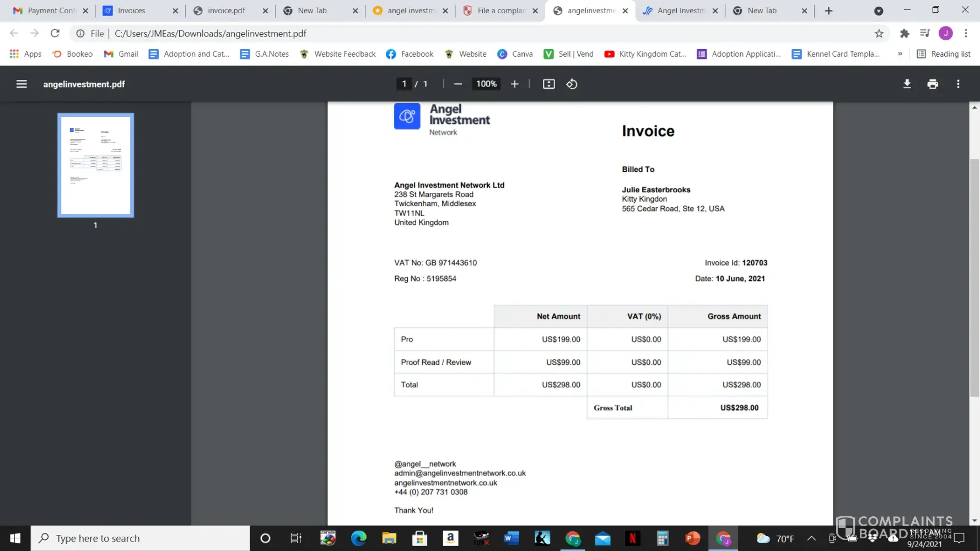
Task: Open the Reading list button
Action: [943, 54]
